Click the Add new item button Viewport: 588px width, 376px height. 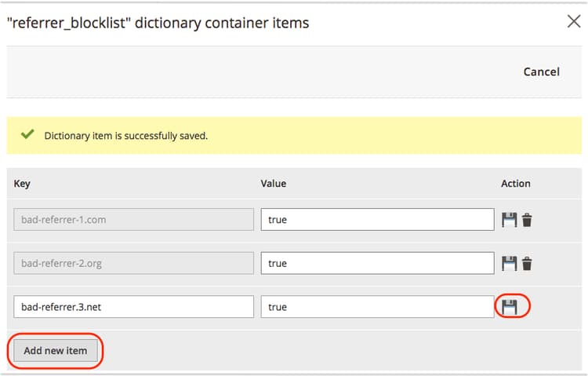pyautogui.click(x=56, y=350)
